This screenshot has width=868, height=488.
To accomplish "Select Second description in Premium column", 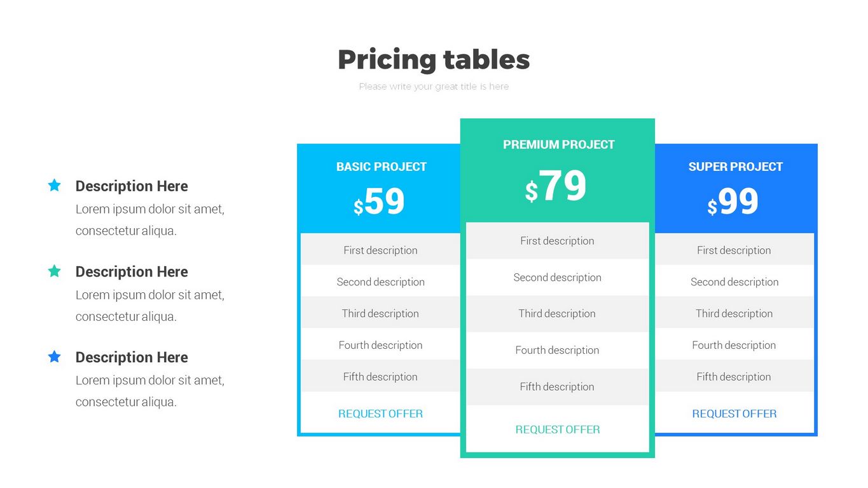I will pyautogui.click(x=557, y=277).
